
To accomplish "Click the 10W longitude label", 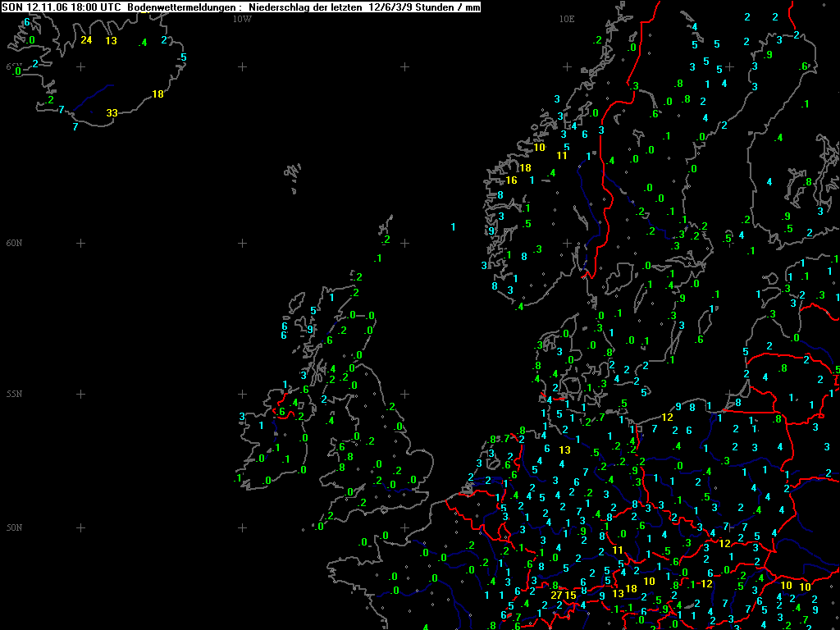I will pos(242,20).
